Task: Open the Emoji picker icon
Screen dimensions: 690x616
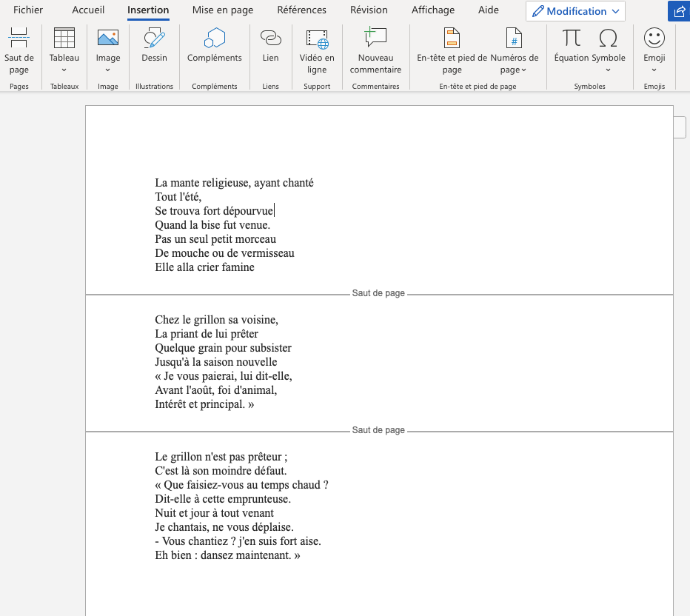Action: coord(654,38)
